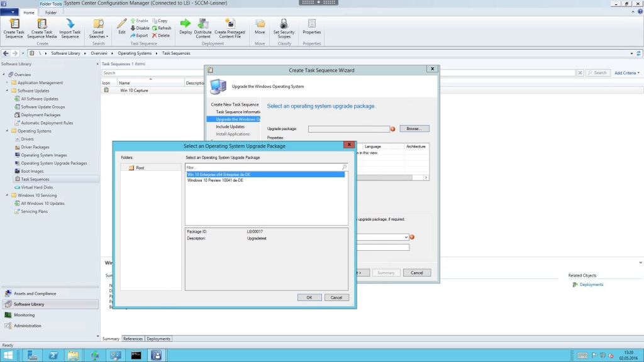This screenshot has height=362, width=644.
Task: Select the Win 10 Capture task sequence
Action: click(x=134, y=90)
